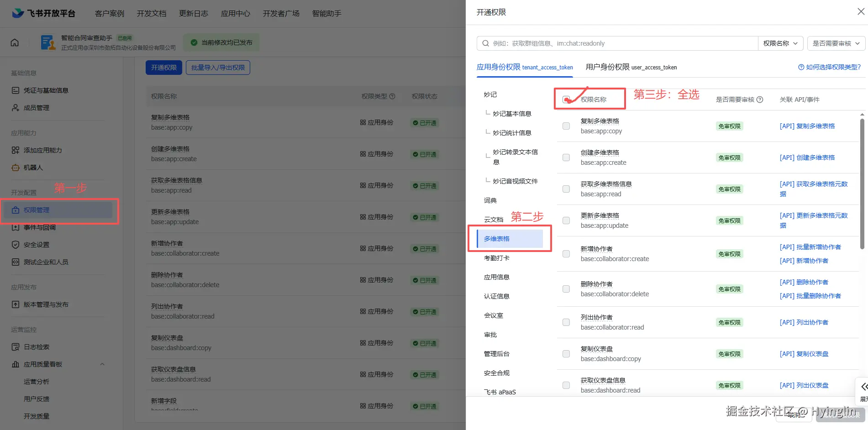Screen dimensions: 868x430
Task: Open 成员管理 member icon
Action: pos(16,108)
